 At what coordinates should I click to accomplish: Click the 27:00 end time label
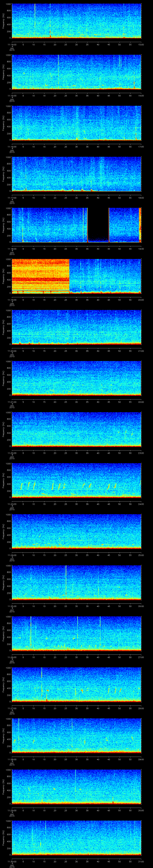click(141, 657)
